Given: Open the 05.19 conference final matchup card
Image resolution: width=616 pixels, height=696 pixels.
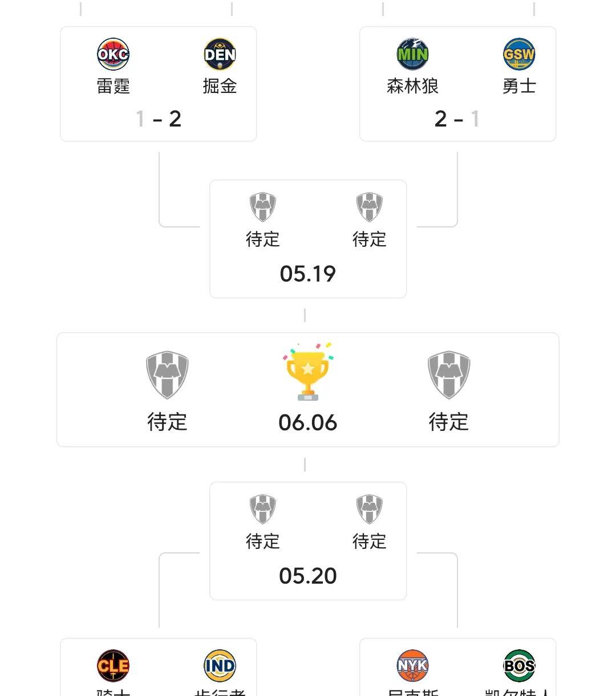Looking at the screenshot, I should pyautogui.click(x=308, y=239).
